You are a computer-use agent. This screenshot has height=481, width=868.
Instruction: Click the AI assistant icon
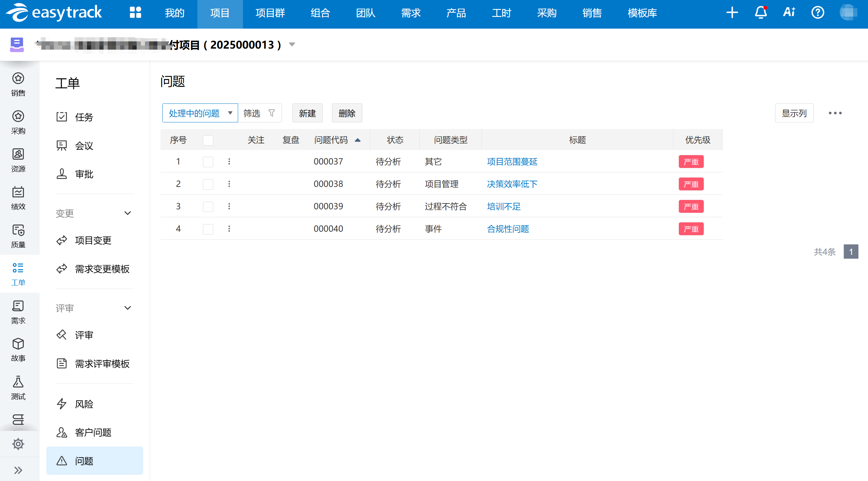coord(789,12)
